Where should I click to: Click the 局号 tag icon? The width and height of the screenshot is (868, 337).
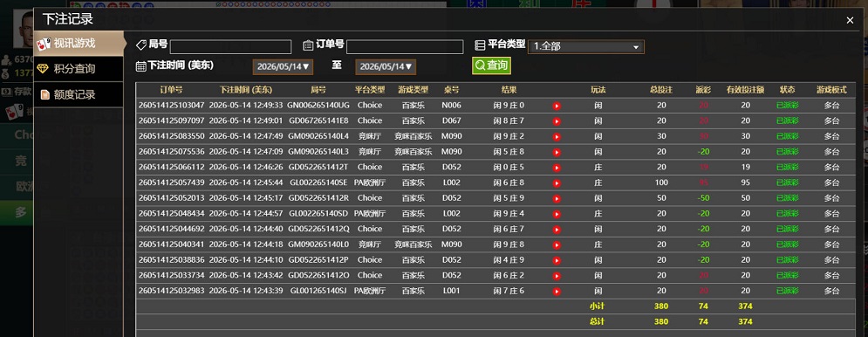pos(141,45)
